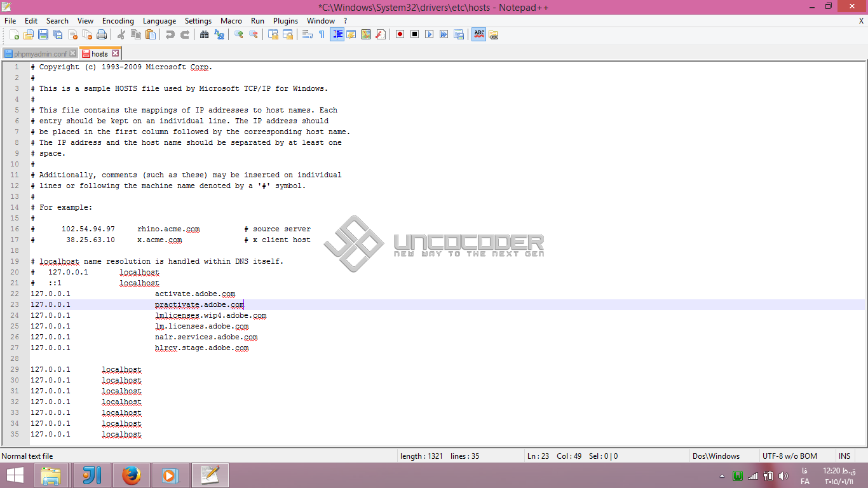Viewport: 868px width, 488px height.
Task: Toggle word wrap
Action: pyautogui.click(x=307, y=34)
